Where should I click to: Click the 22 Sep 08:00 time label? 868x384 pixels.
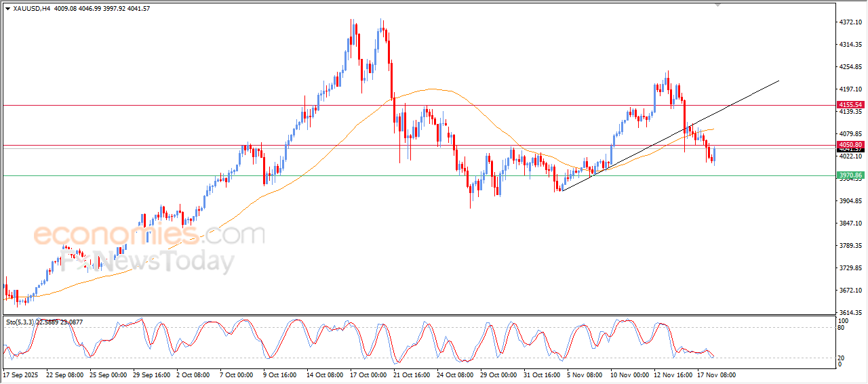[64, 375]
